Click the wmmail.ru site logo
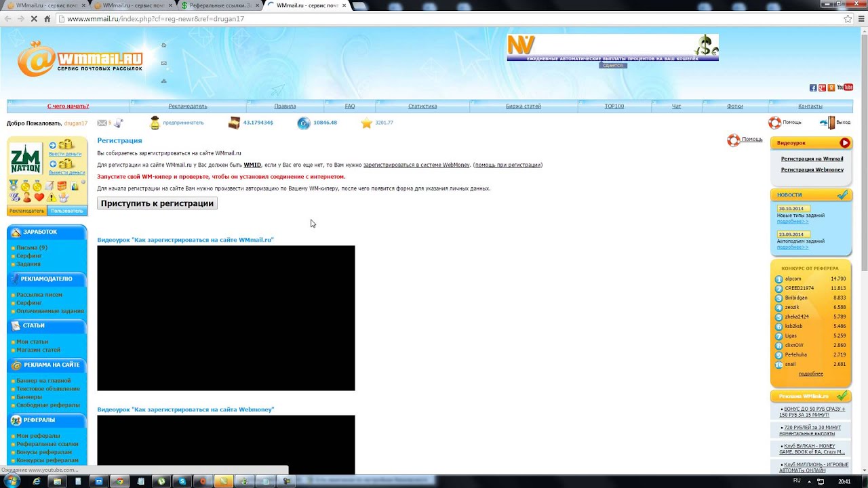The image size is (868, 488). [80, 59]
